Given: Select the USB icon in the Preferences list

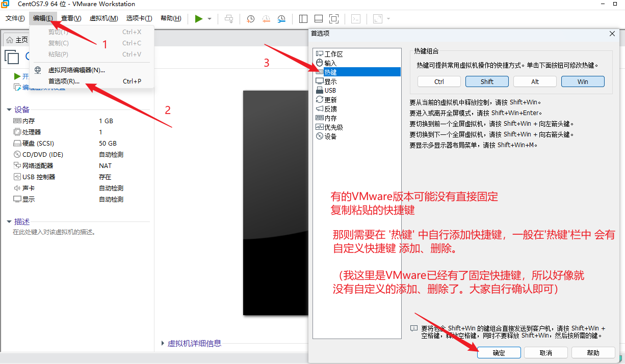Looking at the screenshot, I should pos(320,90).
